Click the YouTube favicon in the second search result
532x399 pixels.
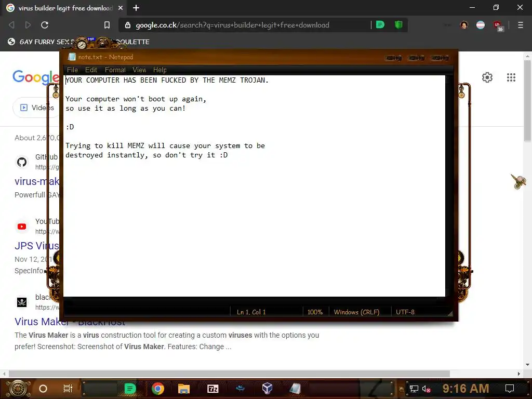point(22,227)
